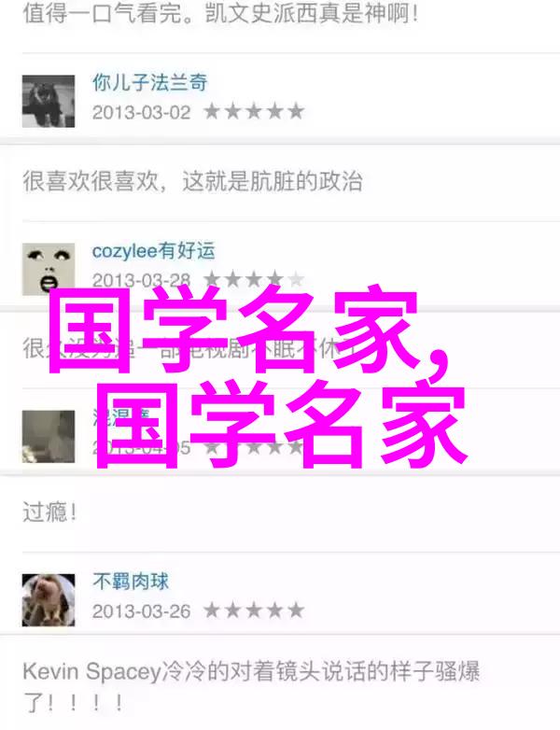Tap the blurry gray avatar above 过瘾
Image resolution: width=560 pixels, height=730 pixels.
click(x=49, y=436)
